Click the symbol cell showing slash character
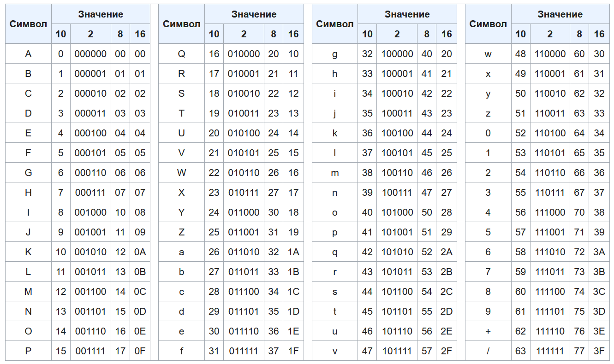 (488, 351)
